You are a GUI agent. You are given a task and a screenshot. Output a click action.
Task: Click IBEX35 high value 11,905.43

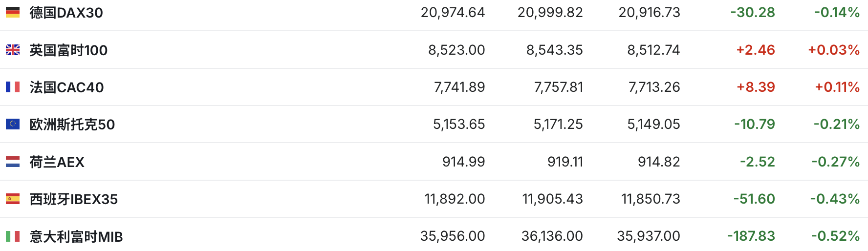(552, 199)
